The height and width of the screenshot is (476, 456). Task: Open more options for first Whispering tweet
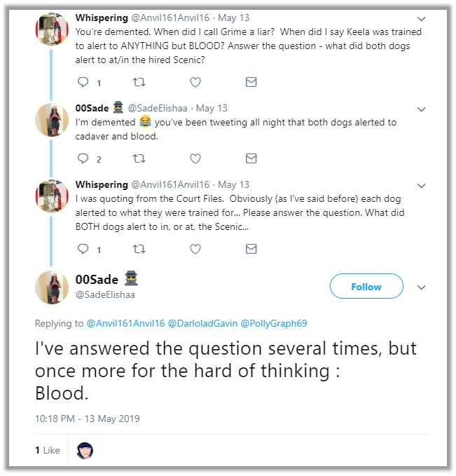422,18
